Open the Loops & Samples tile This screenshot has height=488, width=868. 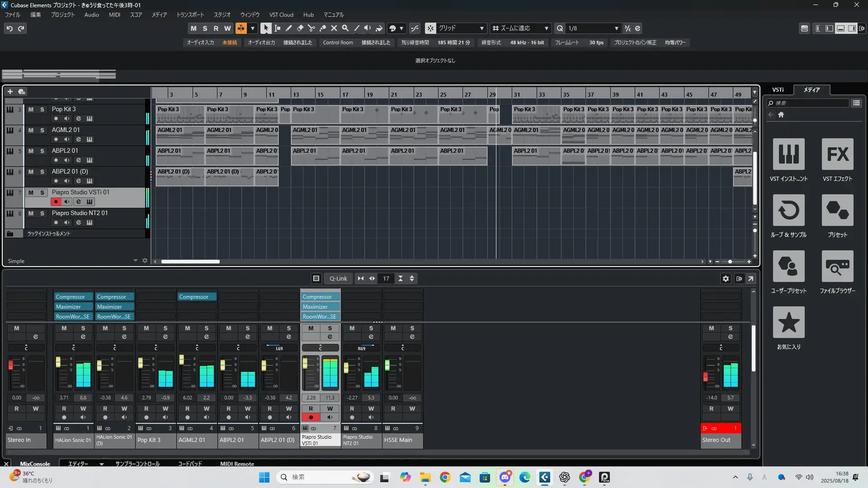(x=788, y=211)
